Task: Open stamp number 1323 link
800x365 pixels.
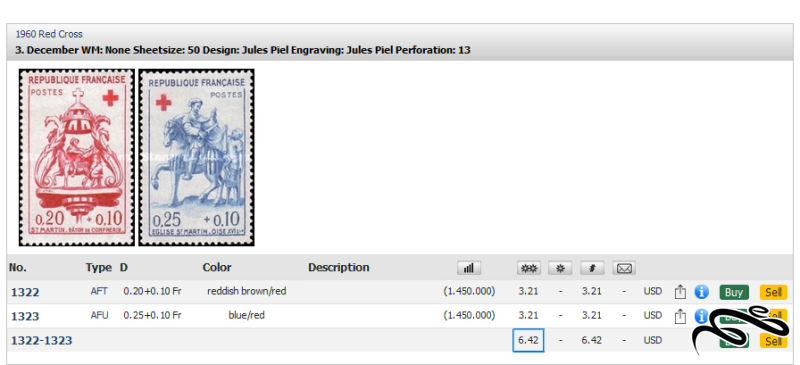Action: point(25,316)
